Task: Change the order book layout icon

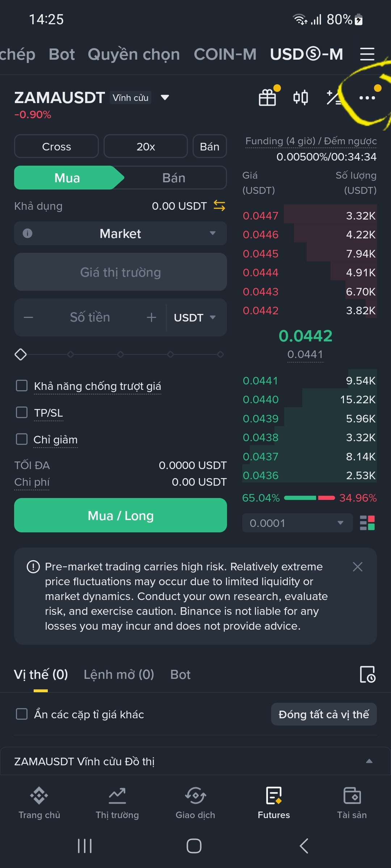Action: tap(367, 523)
